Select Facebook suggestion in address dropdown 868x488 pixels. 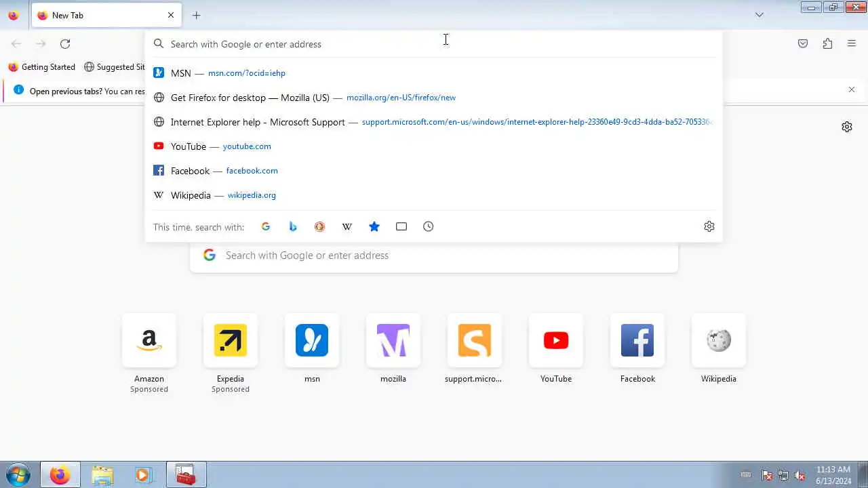point(434,171)
